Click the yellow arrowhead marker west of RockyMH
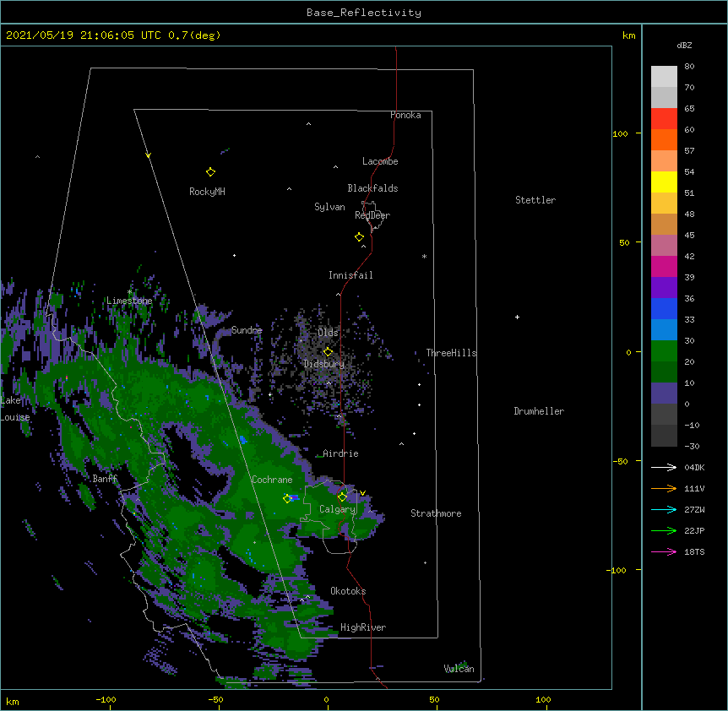 pyautogui.click(x=148, y=155)
